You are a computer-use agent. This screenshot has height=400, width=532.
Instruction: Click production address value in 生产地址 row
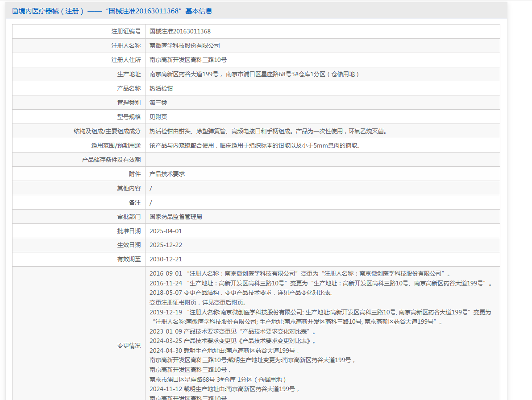(x=254, y=74)
